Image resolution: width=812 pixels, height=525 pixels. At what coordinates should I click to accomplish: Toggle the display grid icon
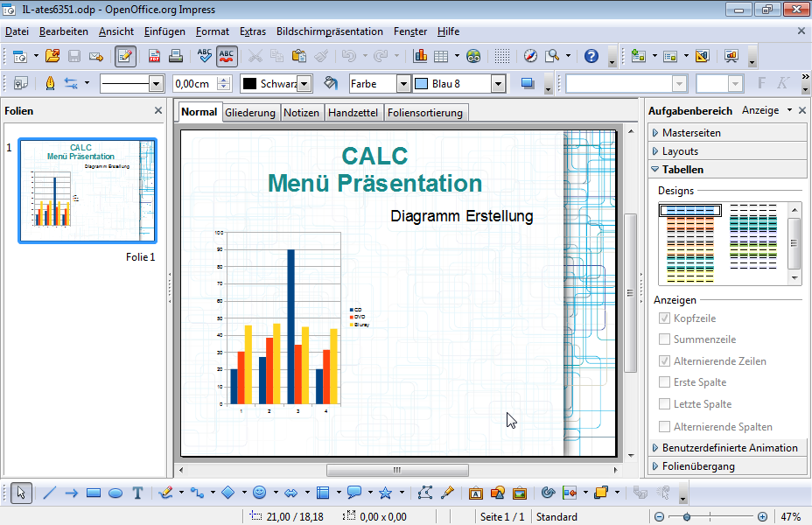coord(501,56)
